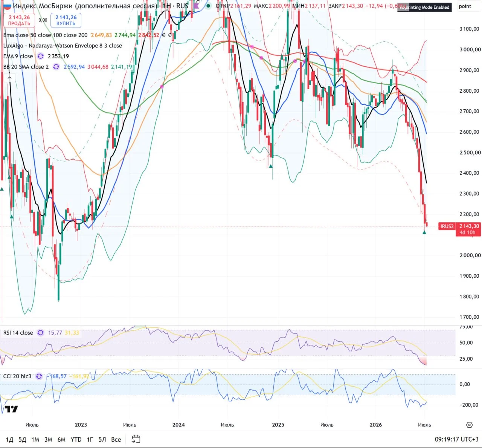
Task: Click the icon next to CCI 20 hlc3
Action: (39, 376)
